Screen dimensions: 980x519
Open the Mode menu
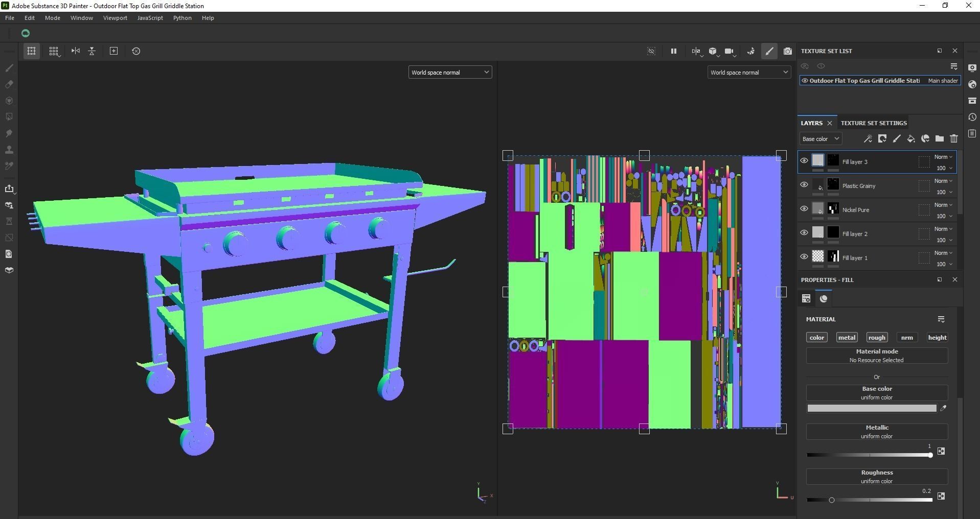(53, 18)
